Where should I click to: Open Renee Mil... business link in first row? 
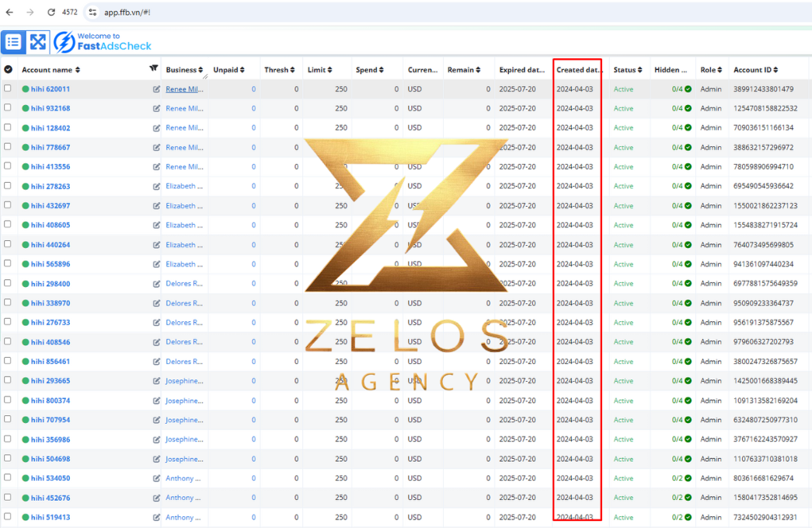click(184, 89)
